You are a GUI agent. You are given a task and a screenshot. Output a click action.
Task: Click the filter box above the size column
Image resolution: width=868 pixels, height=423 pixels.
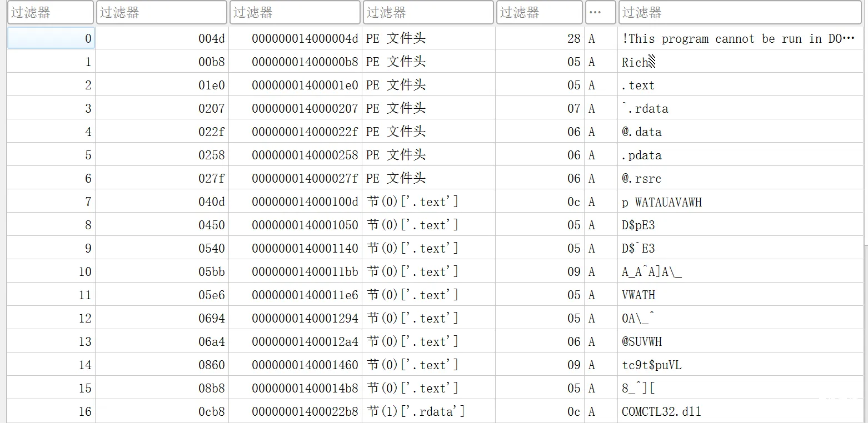(x=539, y=12)
